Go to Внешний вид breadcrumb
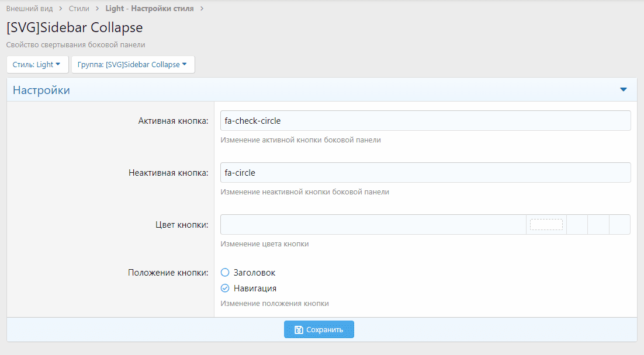This screenshot has height=355, width=644. (x=29, y=9)
